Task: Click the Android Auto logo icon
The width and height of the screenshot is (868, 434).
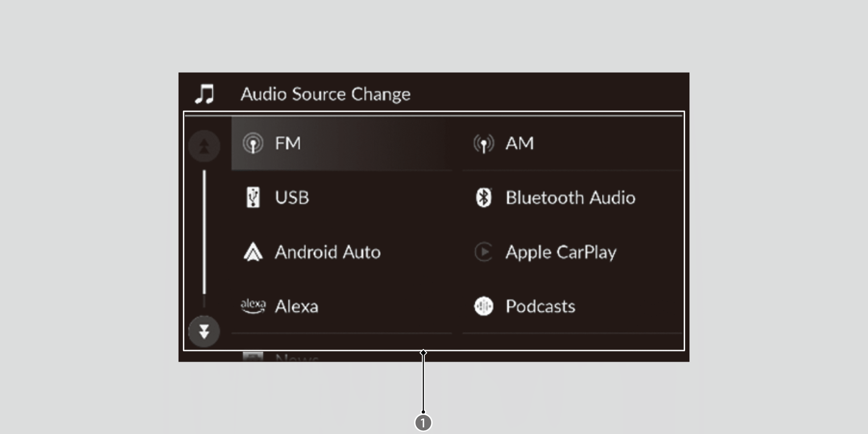Action: click(253, 252)
